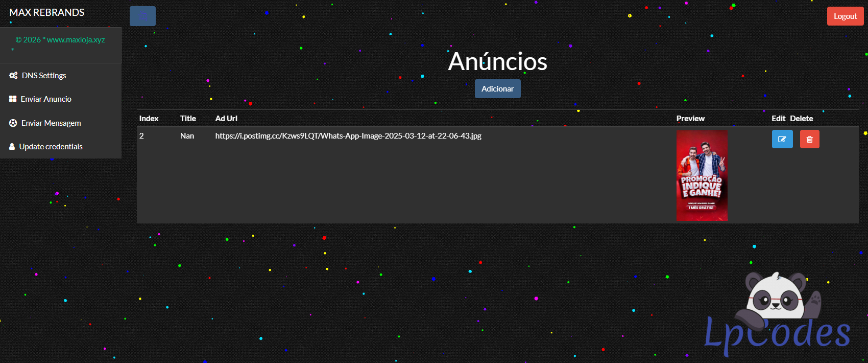Open the Enviar Mensagem menu entry

click(51, 123)
